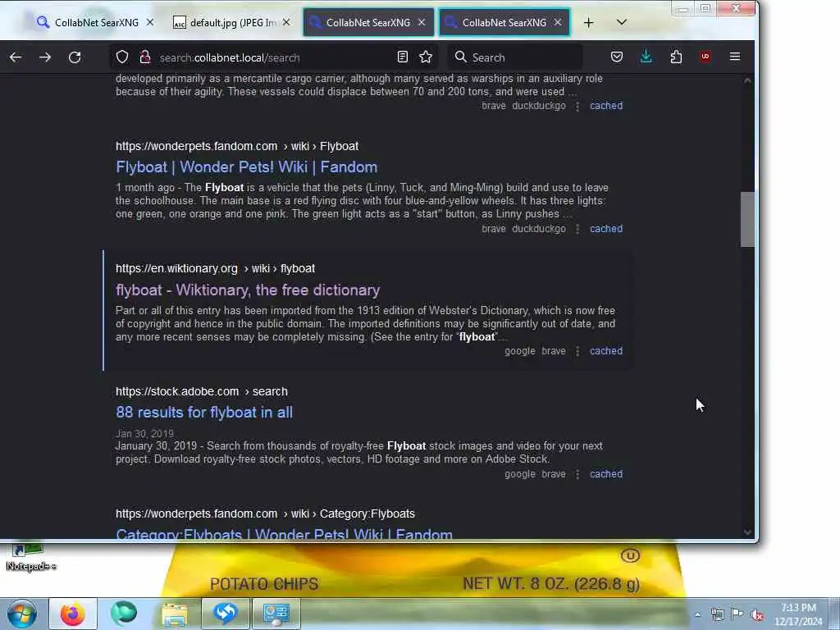Open the uBlock Origin extension icon
840x630 pixels.
point(705,57)
